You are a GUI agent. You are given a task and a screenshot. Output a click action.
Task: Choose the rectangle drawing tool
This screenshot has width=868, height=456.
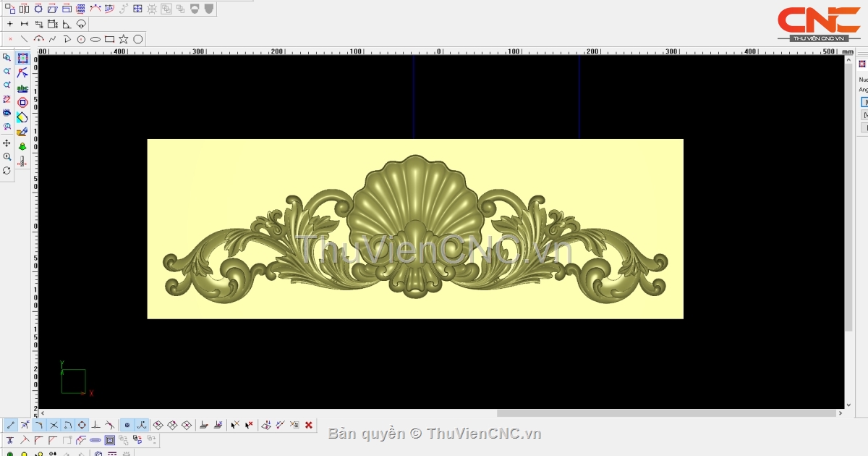pyautogui.click(x=109, y=39)
